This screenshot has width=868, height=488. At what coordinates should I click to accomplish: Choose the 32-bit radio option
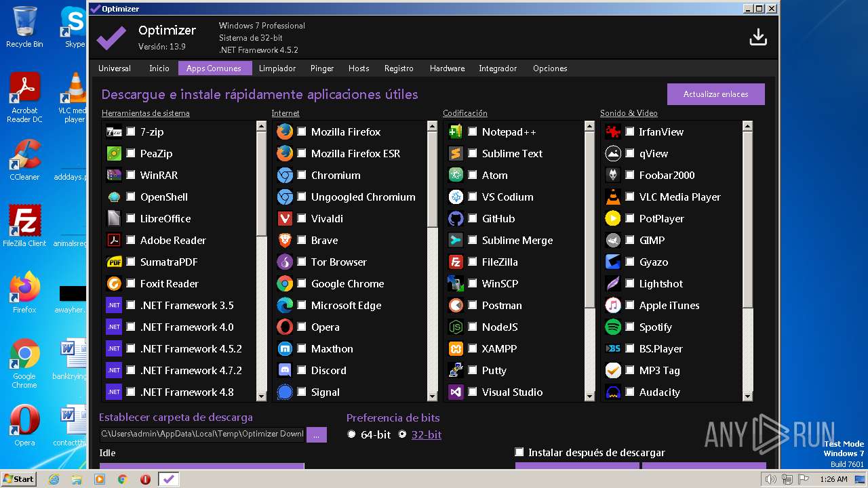tap(402, 434)
